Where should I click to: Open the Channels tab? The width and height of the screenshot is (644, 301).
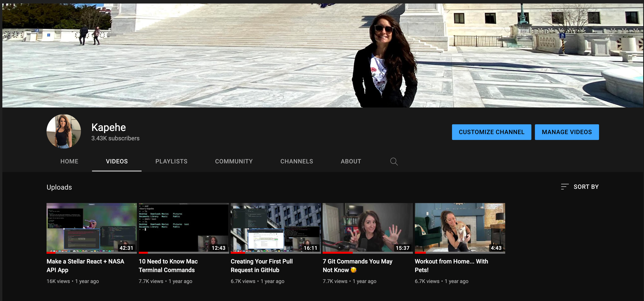(x=297, y=161)
